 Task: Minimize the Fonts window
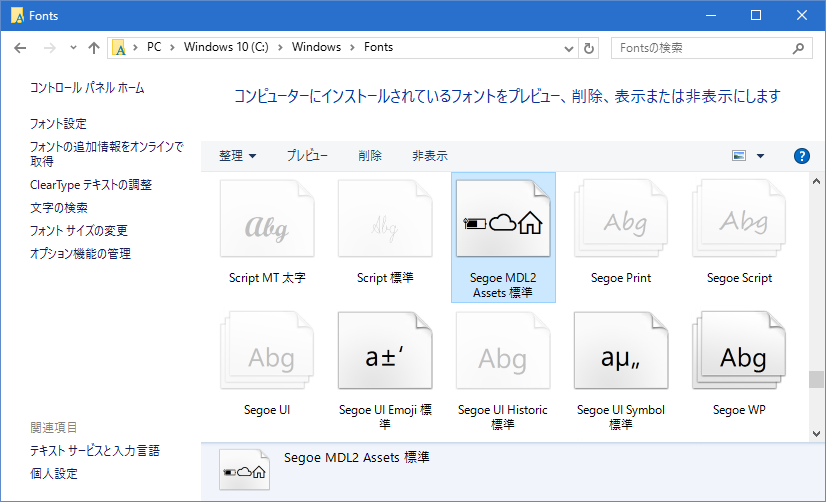click(711, 15)
